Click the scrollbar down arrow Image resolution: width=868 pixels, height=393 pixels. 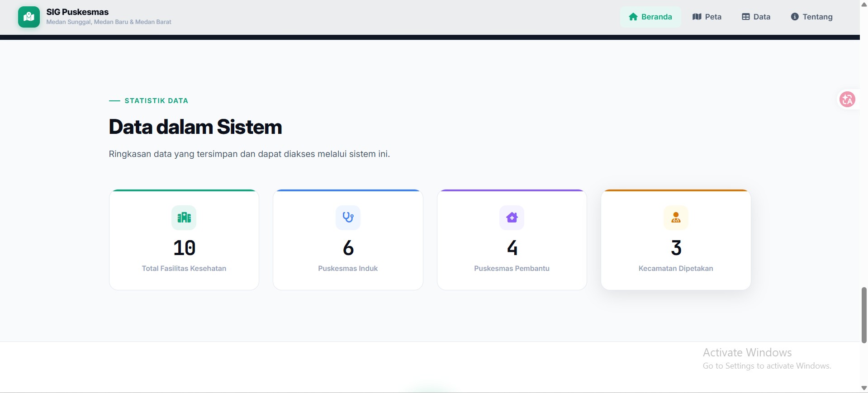[864, 388]
